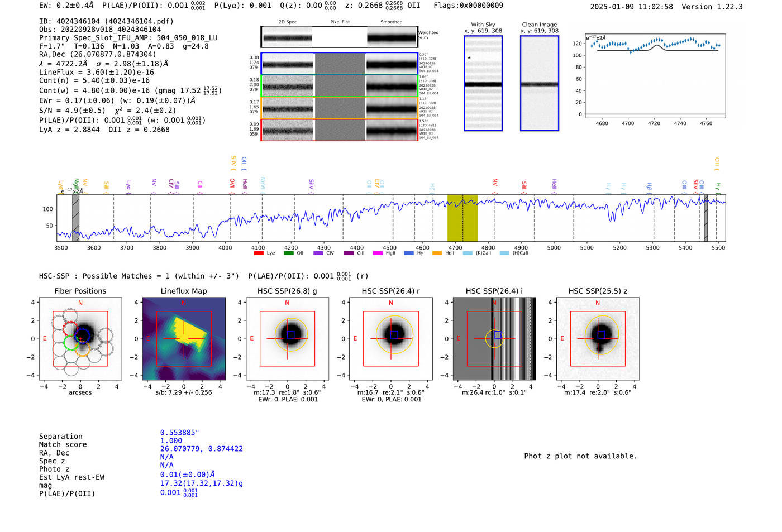Click the z: 0.2668 OII header value

pyautogui.click(x=383, y=6)
